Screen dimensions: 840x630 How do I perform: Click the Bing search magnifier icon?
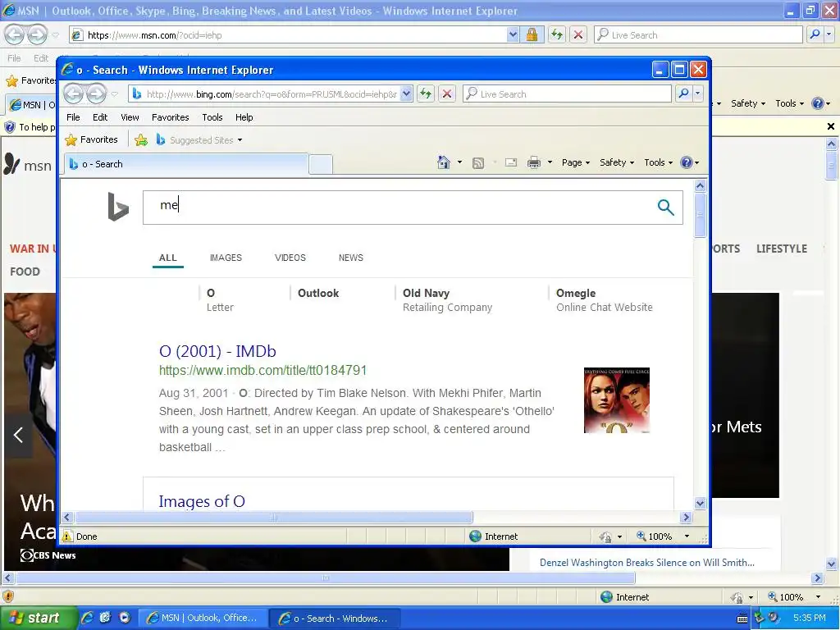[665, 207]
